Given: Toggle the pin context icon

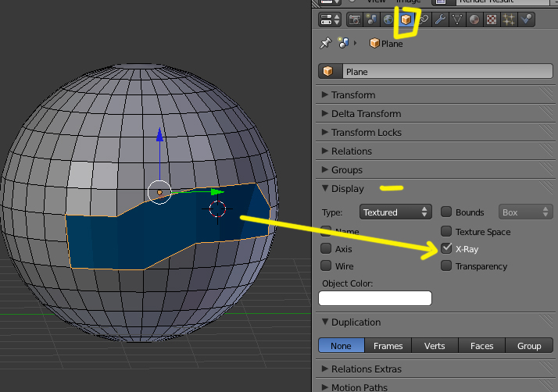Looking at the screenshot, I should pyautogui.click(x=325, y=44).
